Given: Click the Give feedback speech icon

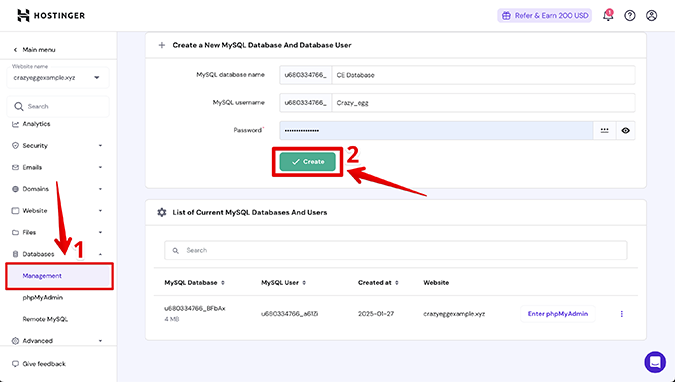Looking at the screenshot, I should tap(15, 364).
